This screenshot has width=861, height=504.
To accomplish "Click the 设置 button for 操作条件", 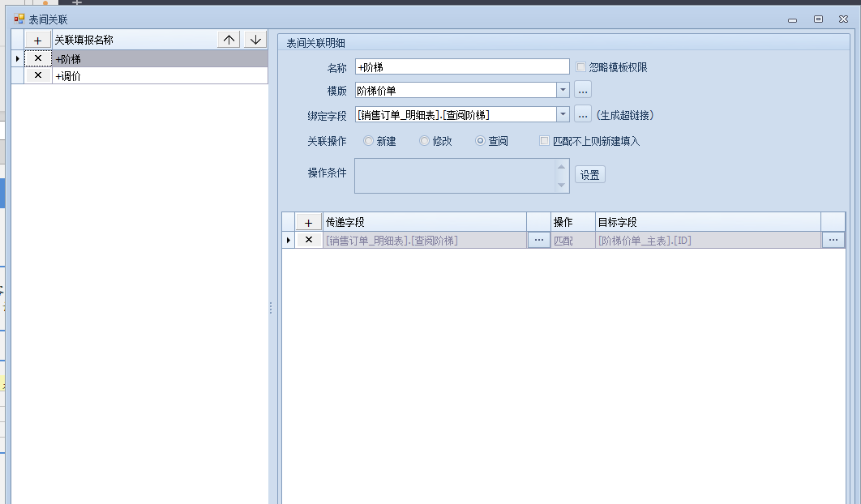I will [x=589, y=175].
